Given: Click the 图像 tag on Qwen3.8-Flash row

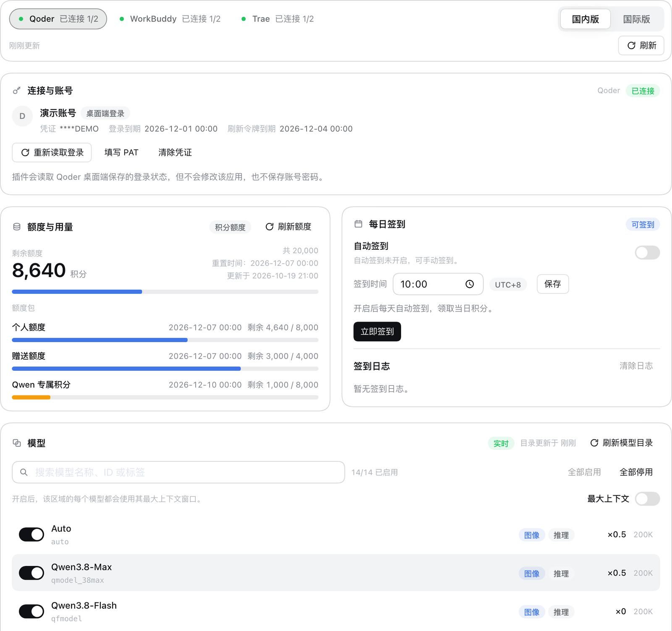Looking at the screenshot, I should coord(532,612).
